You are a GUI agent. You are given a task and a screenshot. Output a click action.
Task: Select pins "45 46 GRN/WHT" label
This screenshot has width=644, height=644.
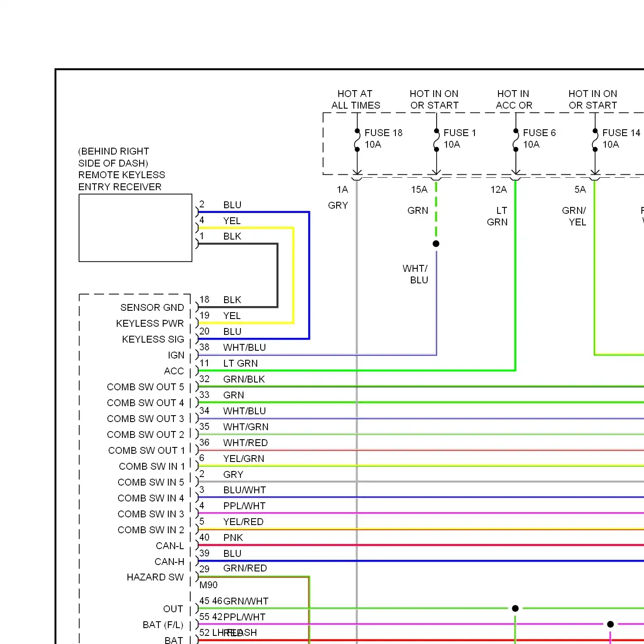pos(234,601)
